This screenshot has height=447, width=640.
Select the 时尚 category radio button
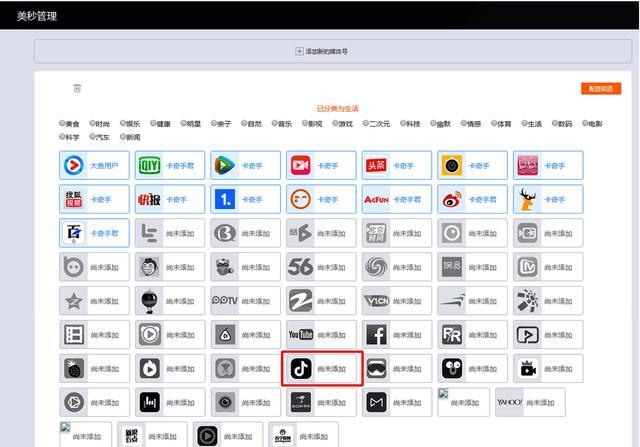click(92, 123)
